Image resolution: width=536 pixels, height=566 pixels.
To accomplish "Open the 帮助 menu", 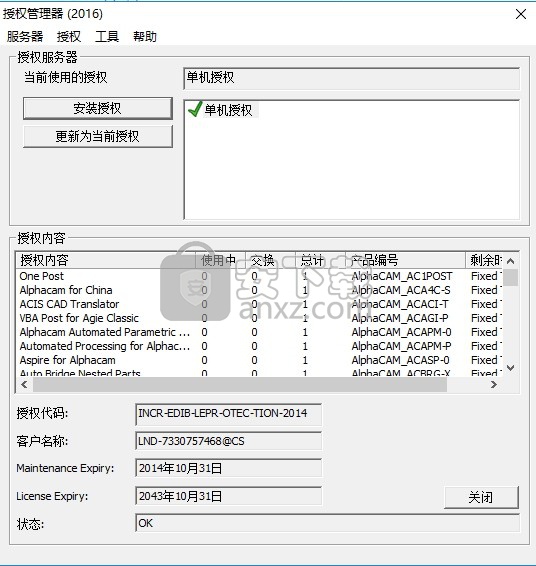I will (x=145, y=36).
